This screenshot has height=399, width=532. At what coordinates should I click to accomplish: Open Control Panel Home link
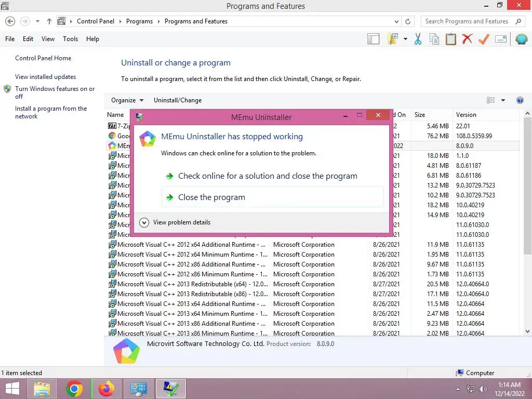(43, 58)
